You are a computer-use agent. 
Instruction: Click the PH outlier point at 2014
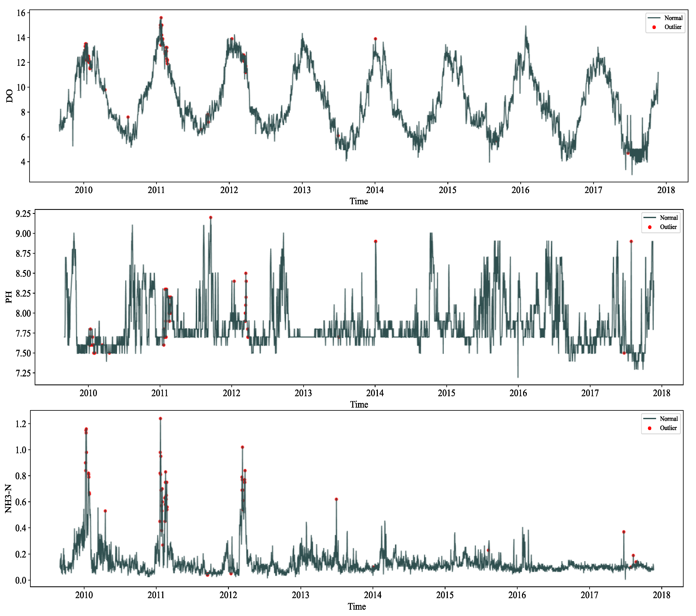click(376, 242)
